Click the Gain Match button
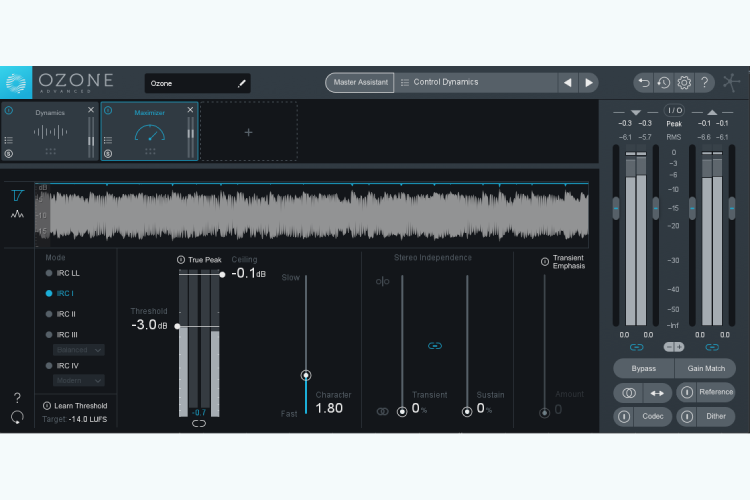Screen dimensions: 750x500 [x=706, y=368]
